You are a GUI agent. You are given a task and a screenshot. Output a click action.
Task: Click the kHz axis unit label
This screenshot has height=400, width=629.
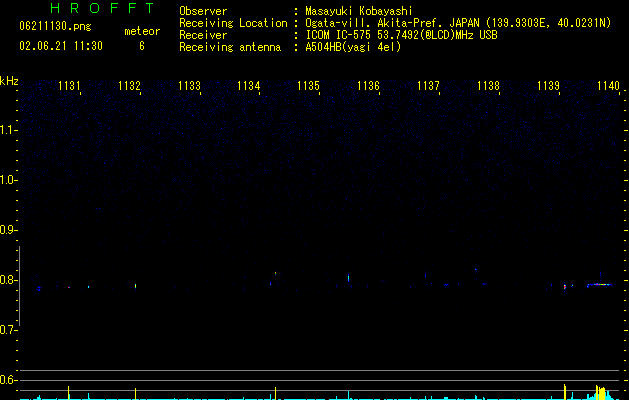[x=9, y=81]
